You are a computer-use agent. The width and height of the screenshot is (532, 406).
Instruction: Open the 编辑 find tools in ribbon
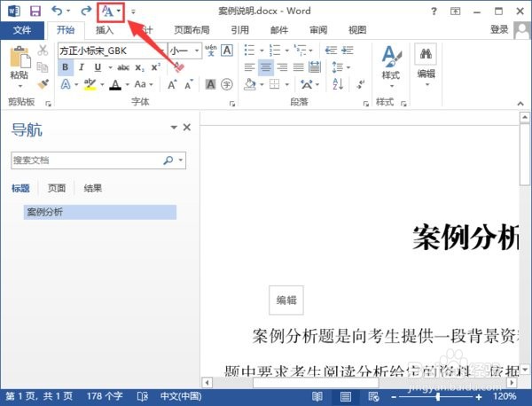[x=426, y=65]
